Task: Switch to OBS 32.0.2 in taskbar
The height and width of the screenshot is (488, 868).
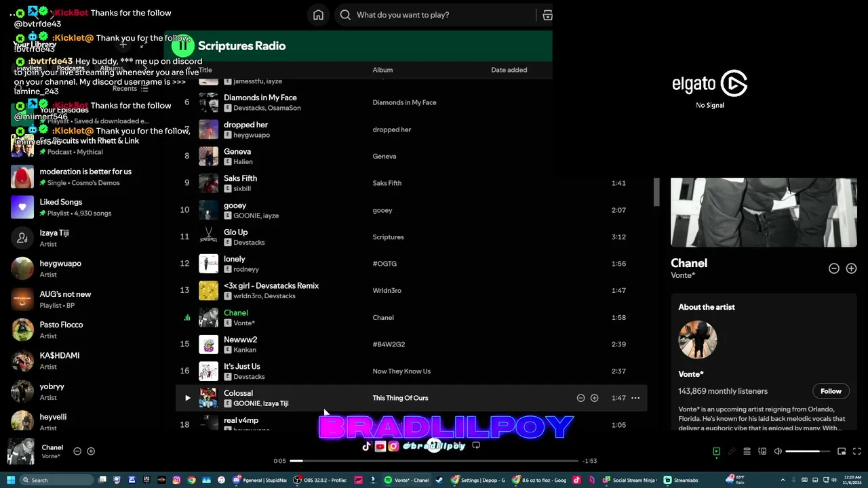Action: click(x=319, y=480)
